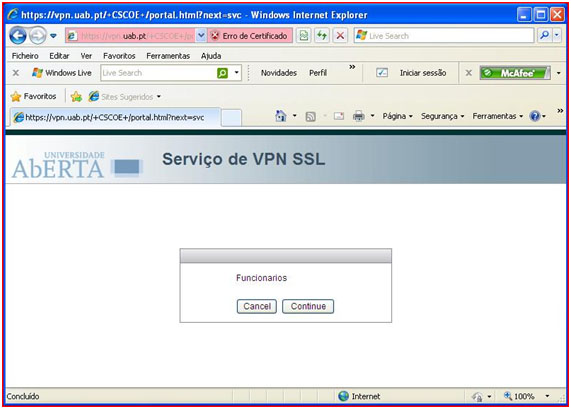
Task: Click the red Stop loading icon
Action: 340,36
